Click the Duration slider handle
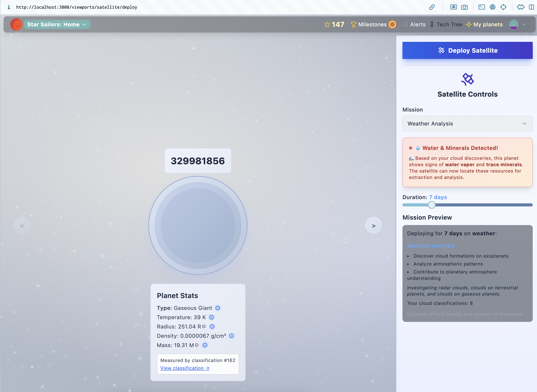The height and width of the screenshot is (392, 537). tap(432, 205)
